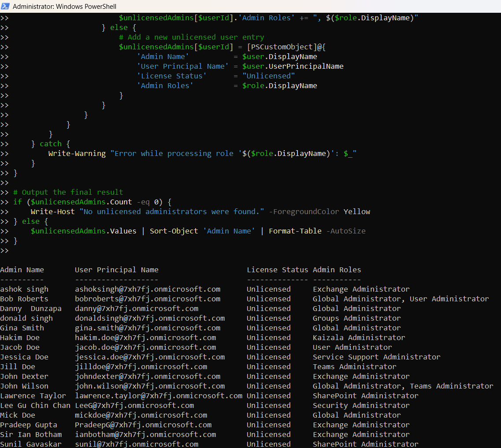Click the Administrator: Windows PowerShell window title
Screen dimensions: 501x448
(x=65, y=7)
